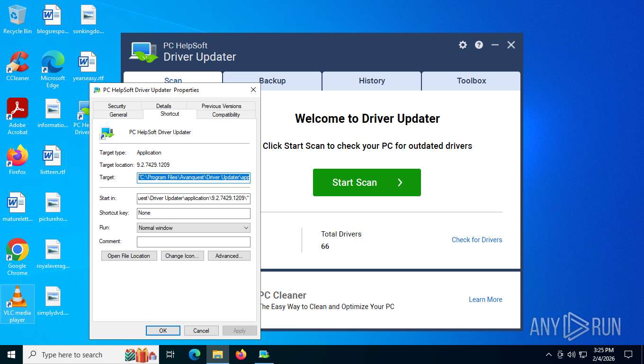Viewport: 644px width, 364px height.
Task: Open royalaverag image file icon
Action: tap(53, 254)
